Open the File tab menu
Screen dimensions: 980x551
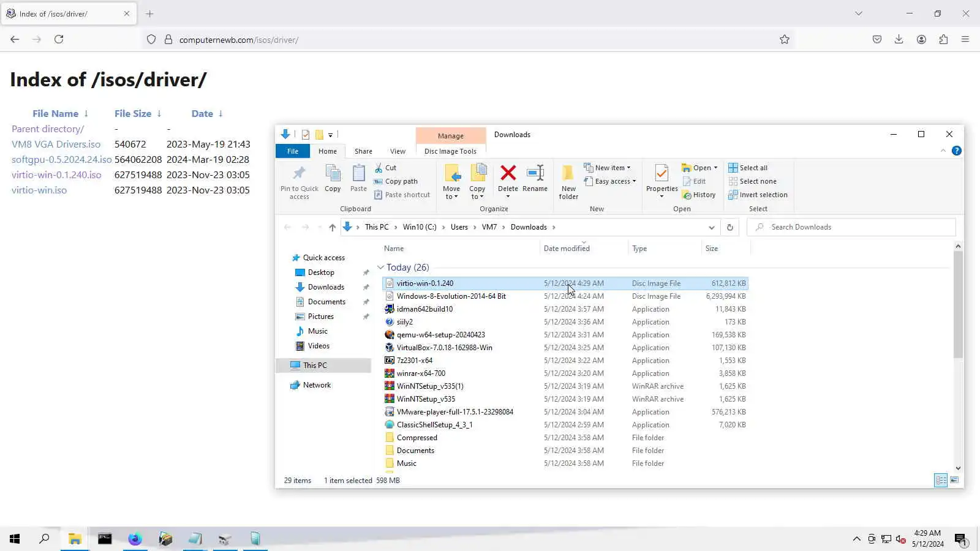tap(293, 151)
